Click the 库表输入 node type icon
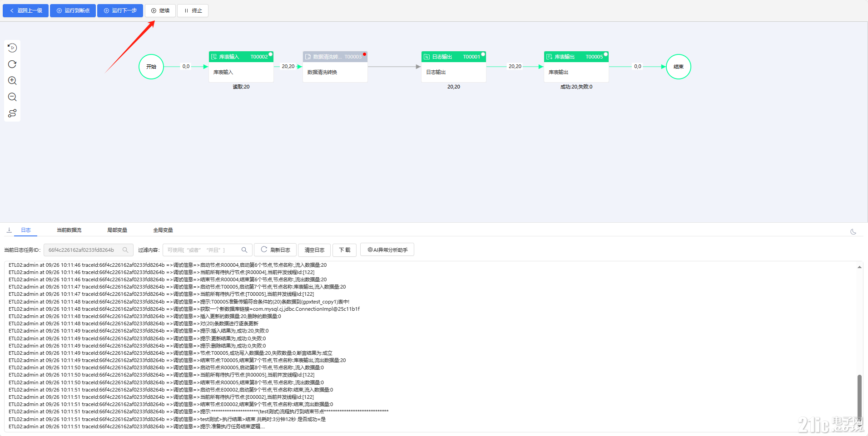 [214, 57]
